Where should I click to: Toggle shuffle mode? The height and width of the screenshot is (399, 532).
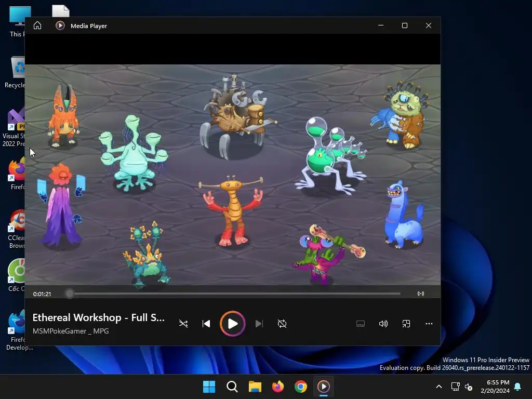click(183, 324)
